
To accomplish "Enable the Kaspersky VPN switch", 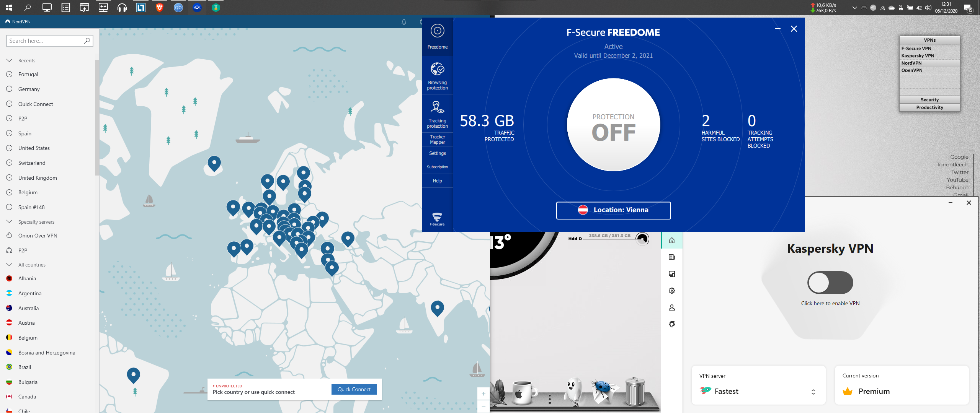I will click(830, 283).
